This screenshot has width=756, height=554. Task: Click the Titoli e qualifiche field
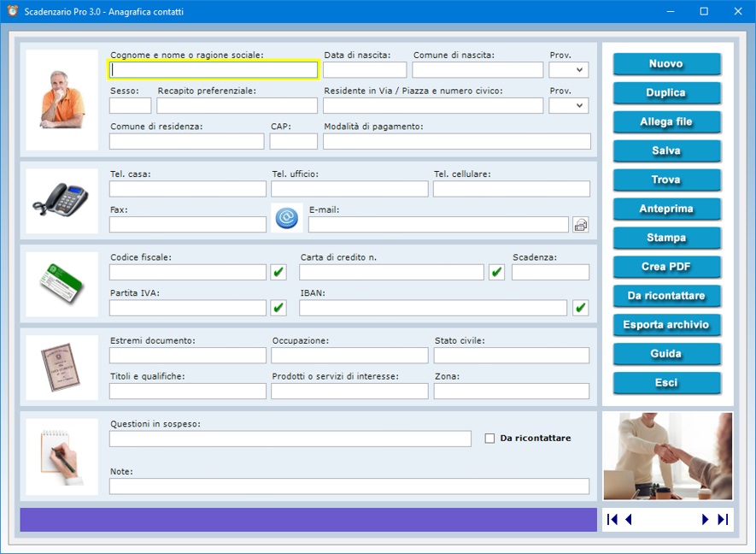(x=188, y=391)
